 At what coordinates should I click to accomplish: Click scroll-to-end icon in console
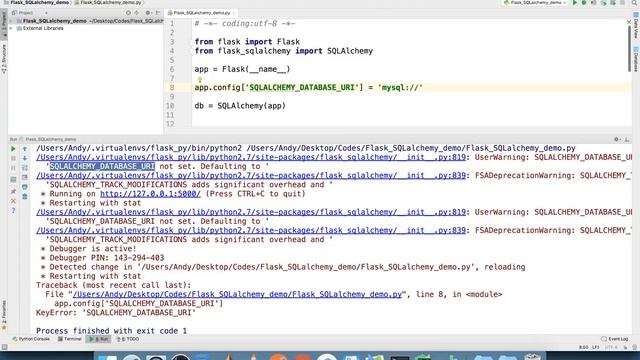[25, 177]
